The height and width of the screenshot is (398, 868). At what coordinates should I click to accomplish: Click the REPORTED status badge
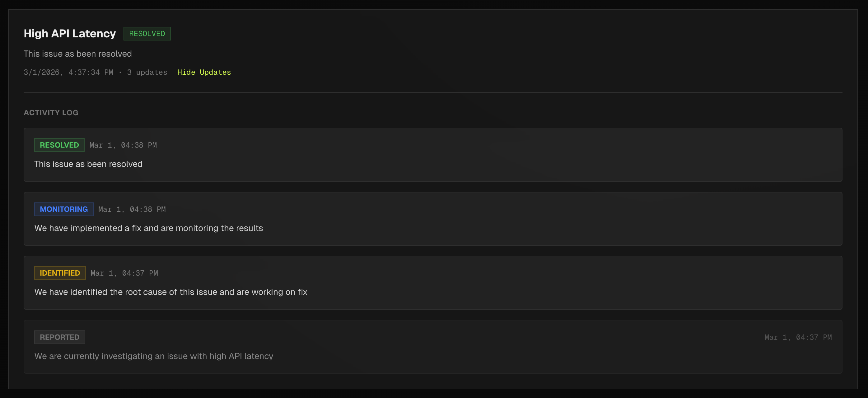(x=59, y=337)
